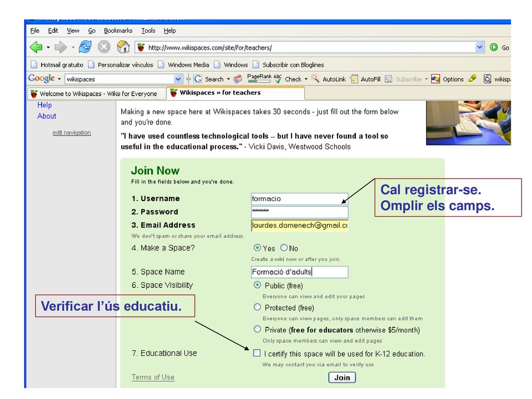This screenshot has height=399, width=532.
Task: Open the Search button dropdown arrow
Action: point(229,79)
